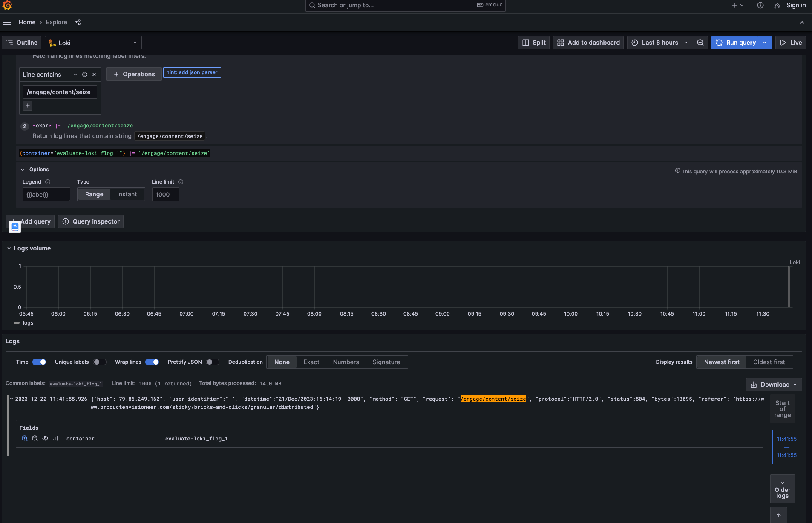Click the Line limit info icon

[181, 182]
